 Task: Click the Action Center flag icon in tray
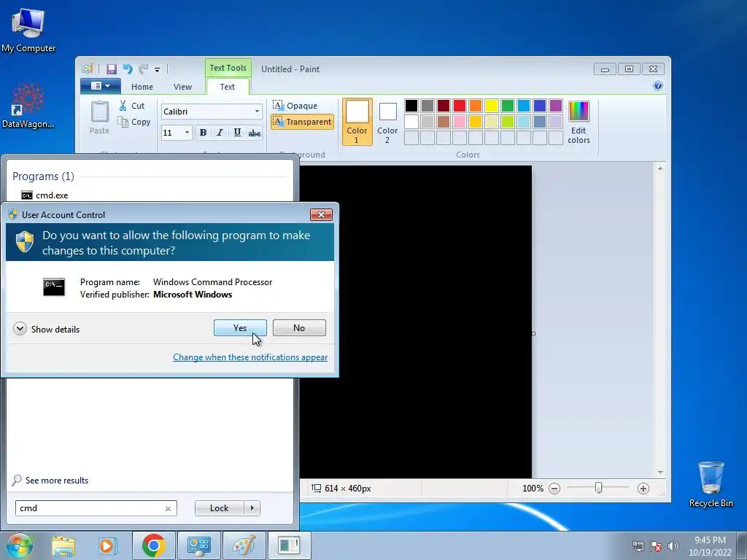coord(656,546)
